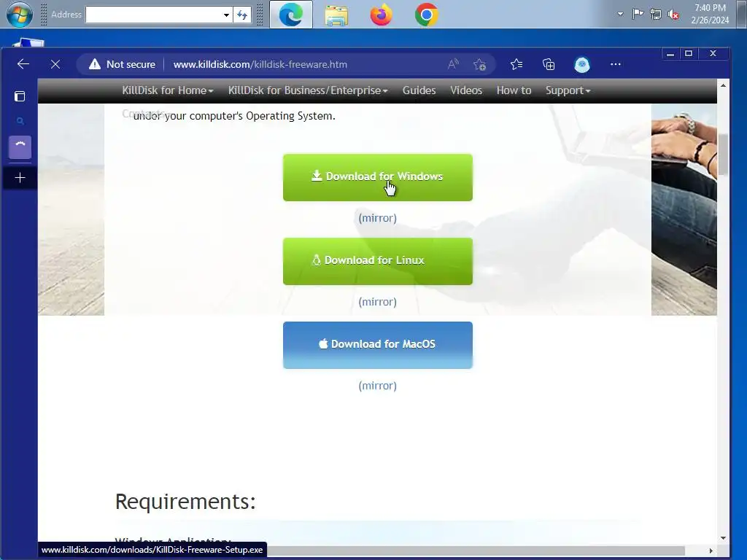
Task: Click Download for Windows button
Action: [378, 177]
